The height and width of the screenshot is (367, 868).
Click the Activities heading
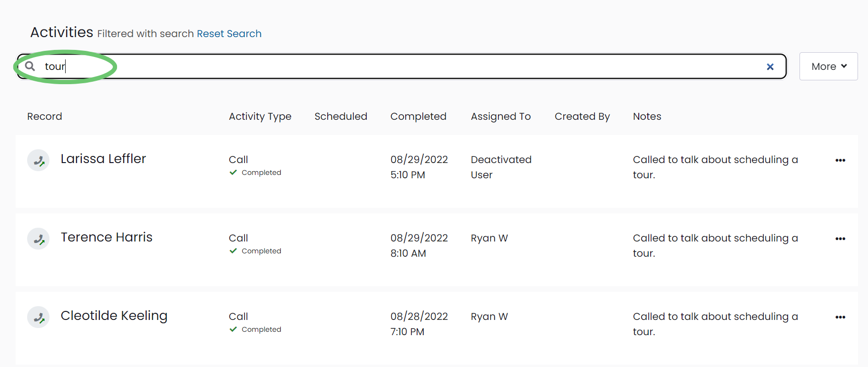(62, 32)
